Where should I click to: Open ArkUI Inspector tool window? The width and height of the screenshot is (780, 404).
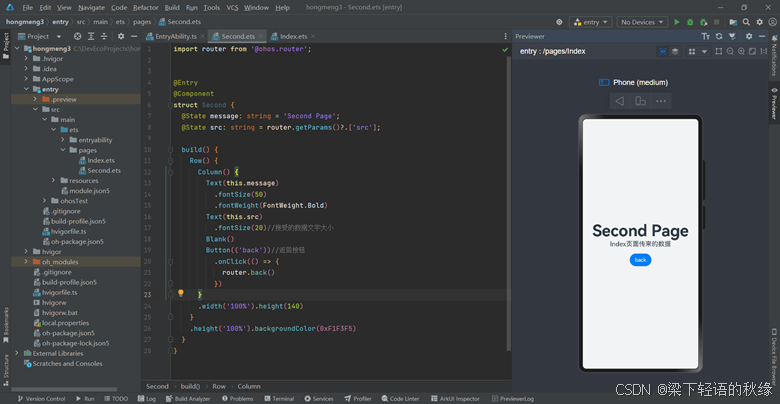[x=456, y=399]
